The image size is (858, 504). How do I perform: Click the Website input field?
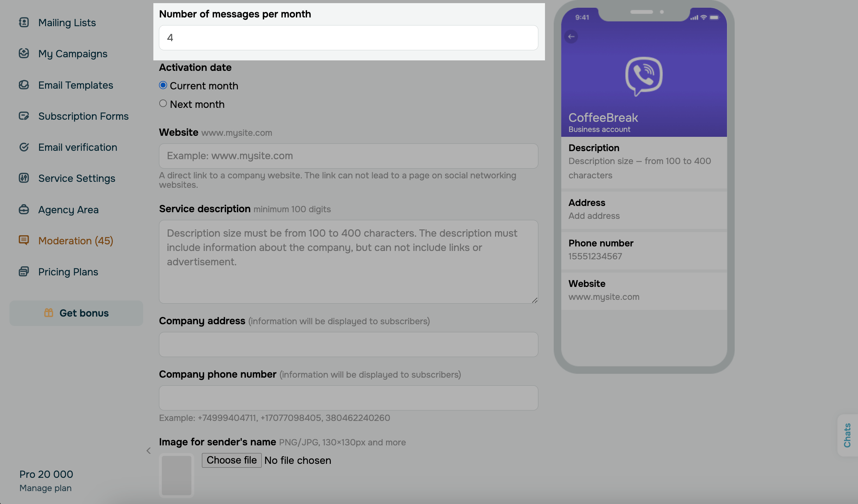348,156
